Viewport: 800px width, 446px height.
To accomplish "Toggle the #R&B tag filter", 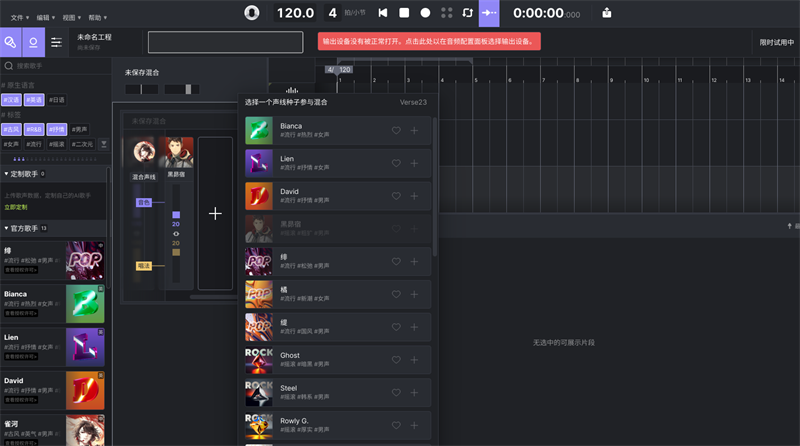I will (x=34, y=129).
